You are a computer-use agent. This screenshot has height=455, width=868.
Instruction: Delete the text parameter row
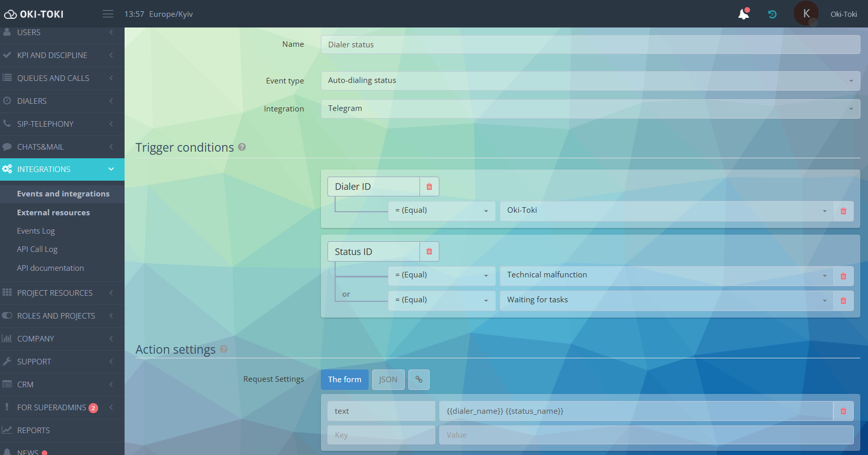[843, 411]
